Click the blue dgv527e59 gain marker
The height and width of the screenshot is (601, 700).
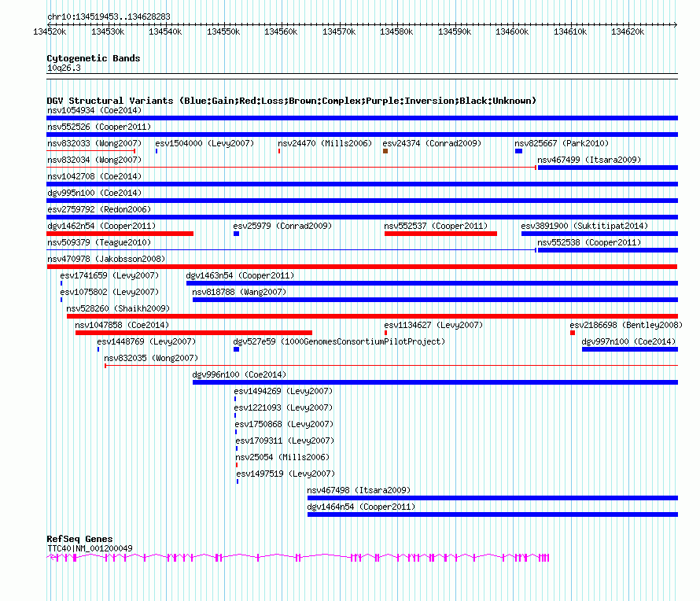coord(237,349)
